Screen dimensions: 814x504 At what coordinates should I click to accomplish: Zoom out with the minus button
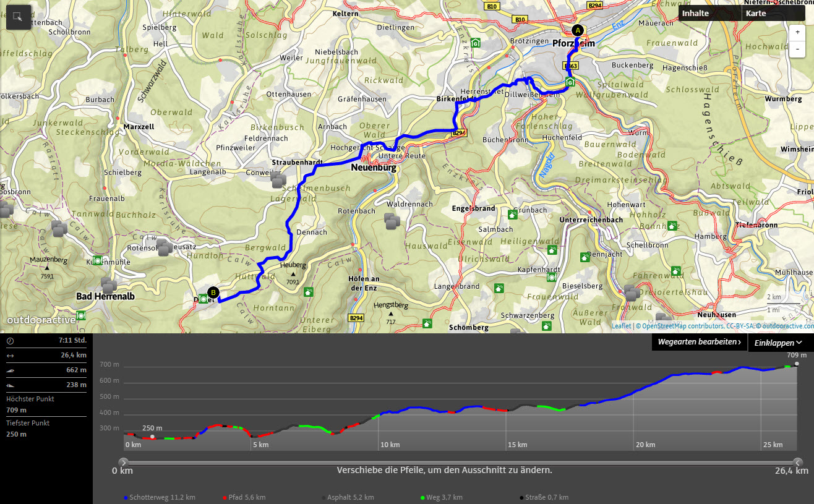pos(798,49)
